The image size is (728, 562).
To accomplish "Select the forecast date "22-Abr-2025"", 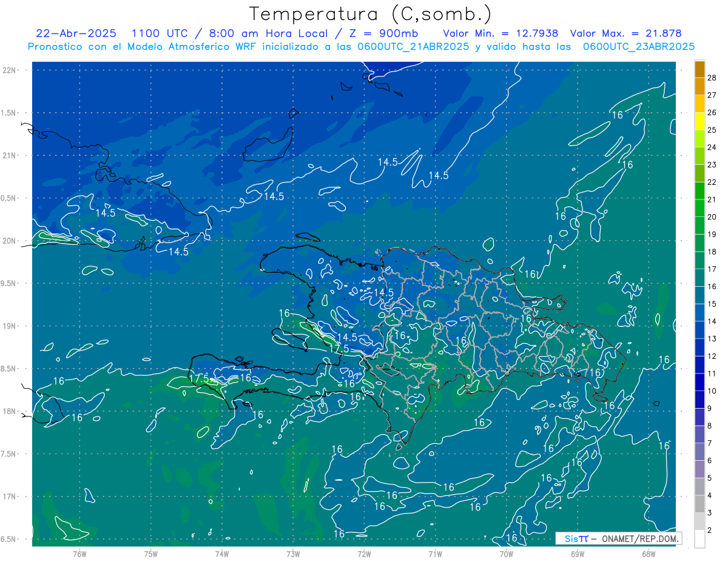I will tap(76, 33).
